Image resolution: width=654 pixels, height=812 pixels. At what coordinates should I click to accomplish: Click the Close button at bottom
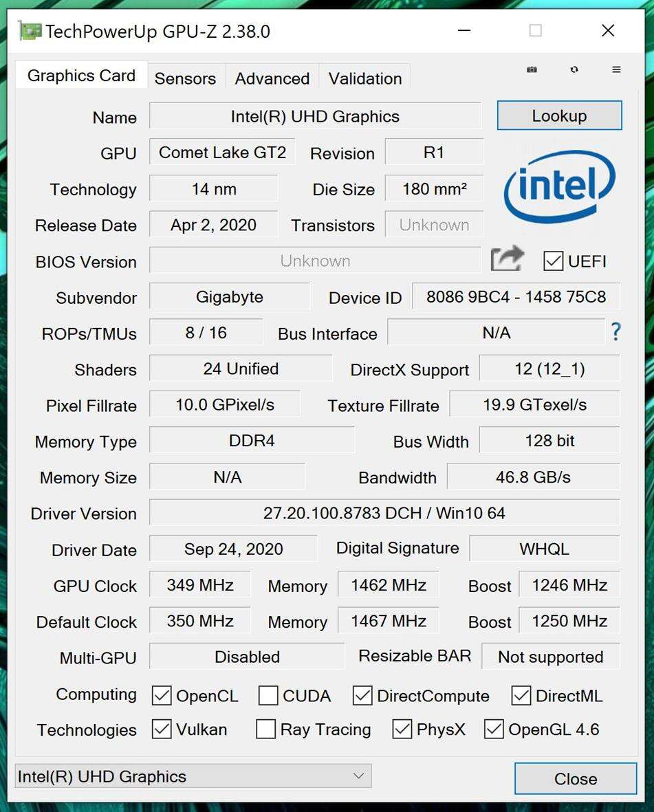575,779
